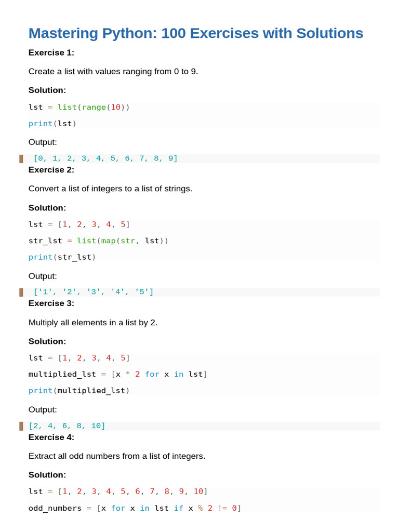Image resolution: width=399 pixels, height=532 pixels.
Task: Click the odd_numbers list comprehension line
Action: coord(135,508)
